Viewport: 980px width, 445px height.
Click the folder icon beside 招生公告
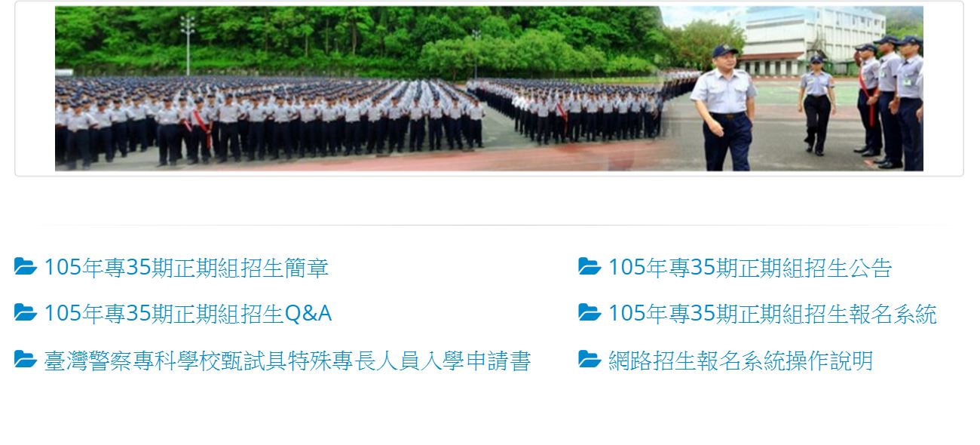(x=590, y=267)
